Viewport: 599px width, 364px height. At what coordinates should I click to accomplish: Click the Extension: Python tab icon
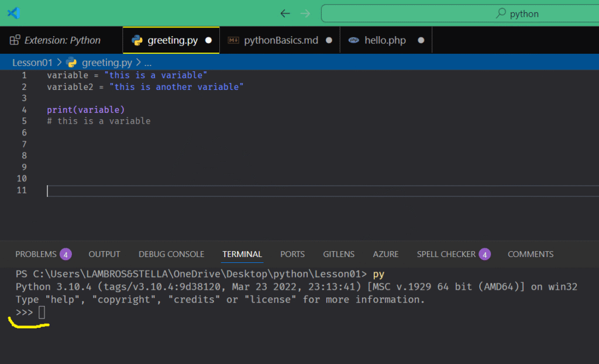(x=15, y=40)
